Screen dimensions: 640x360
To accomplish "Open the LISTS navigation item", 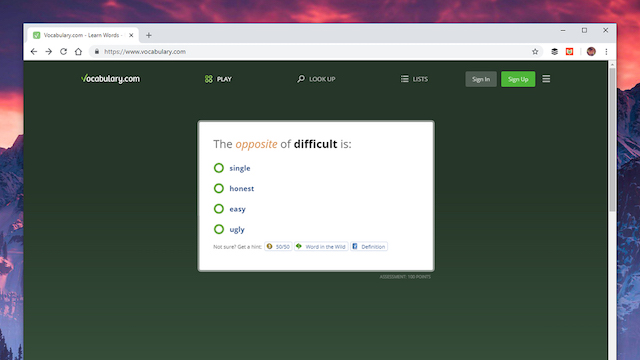I will [414, 79].
